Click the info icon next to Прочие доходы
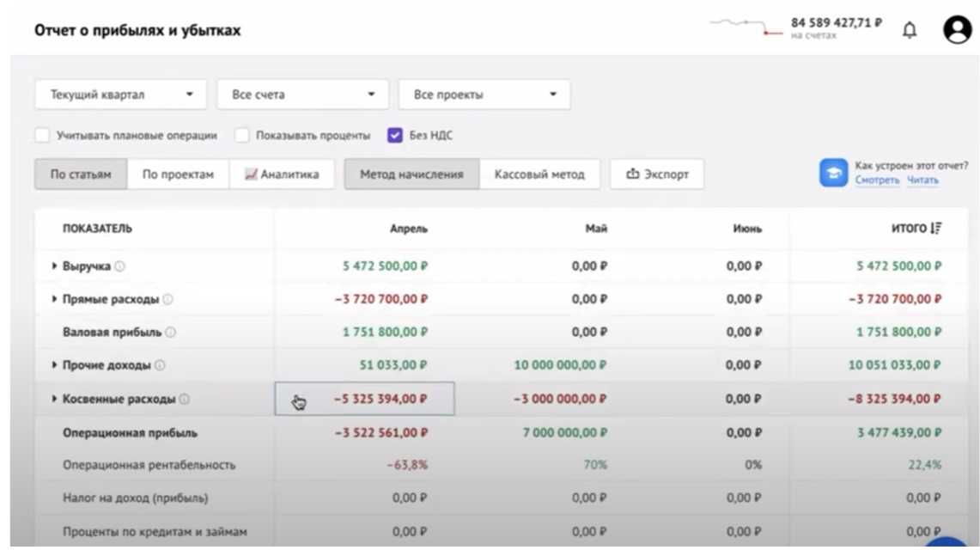The width and height of the screenshot is (980, 550). coord(160,365)
